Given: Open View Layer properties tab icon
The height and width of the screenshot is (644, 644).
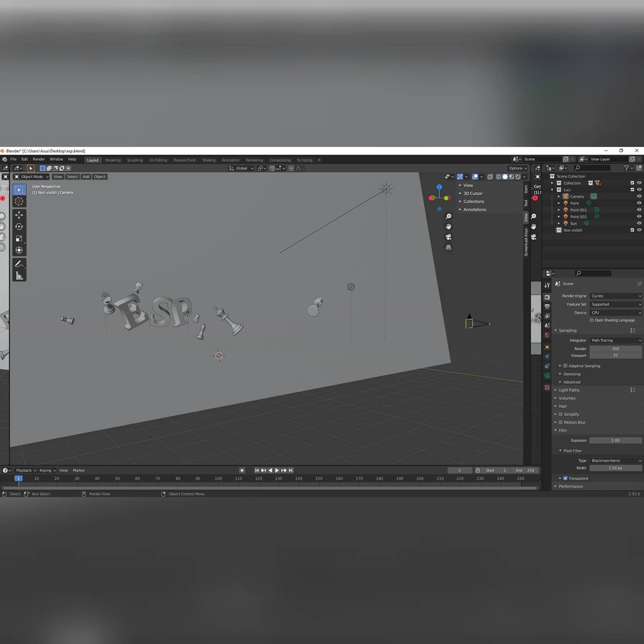Looking at the screenshot, I should pos(547,316).
